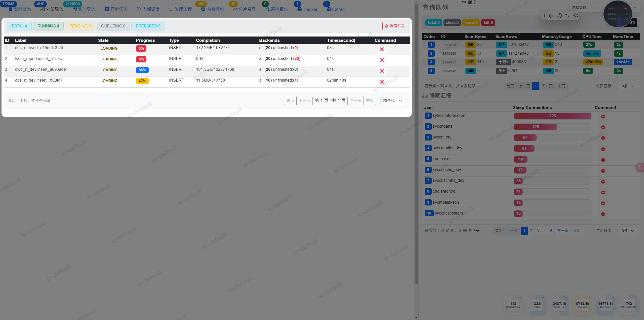Viewport: 644px width, 320px height.
Task: Toggle the QUEUEING:0 status filter
Action: pos(113,26)
